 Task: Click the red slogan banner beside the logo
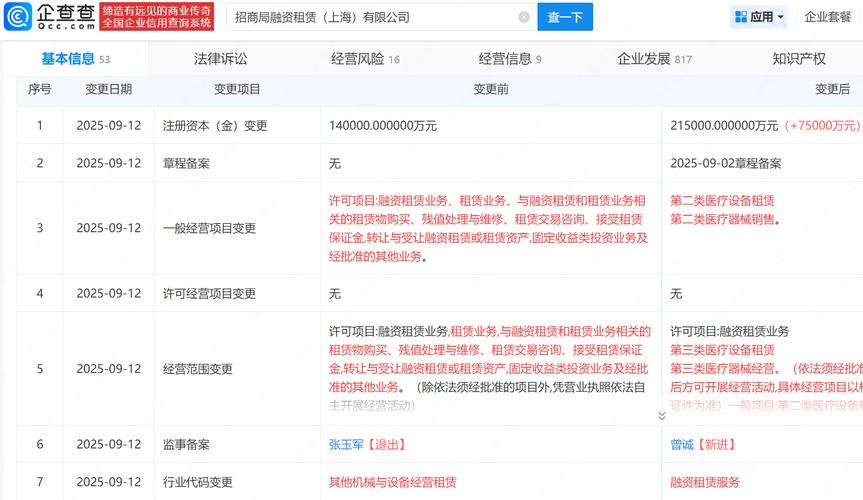point(157,16)
